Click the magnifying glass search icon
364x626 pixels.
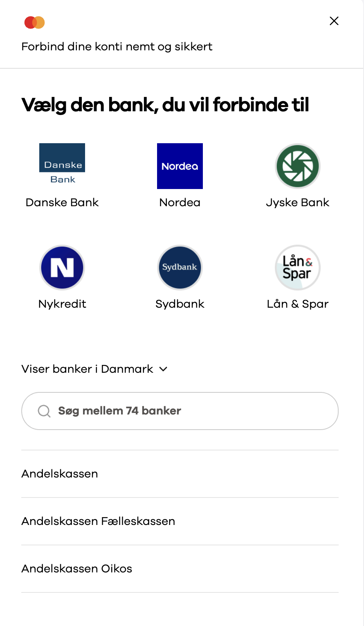[x=44, y=411]
